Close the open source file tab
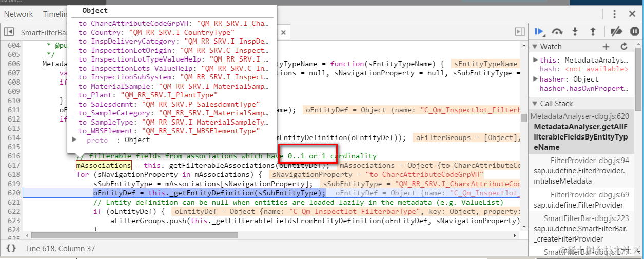The image size is (644, 259). pyautogui.click(x=283, y=32)
